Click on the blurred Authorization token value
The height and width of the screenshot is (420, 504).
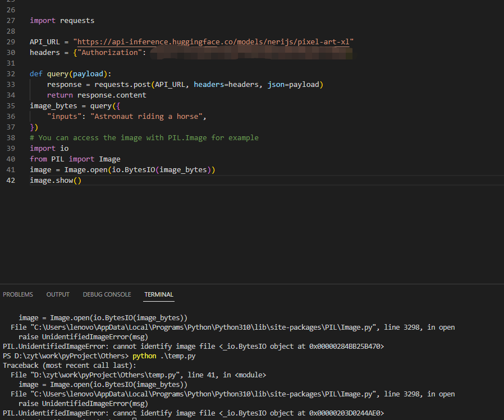pos(253,53)
